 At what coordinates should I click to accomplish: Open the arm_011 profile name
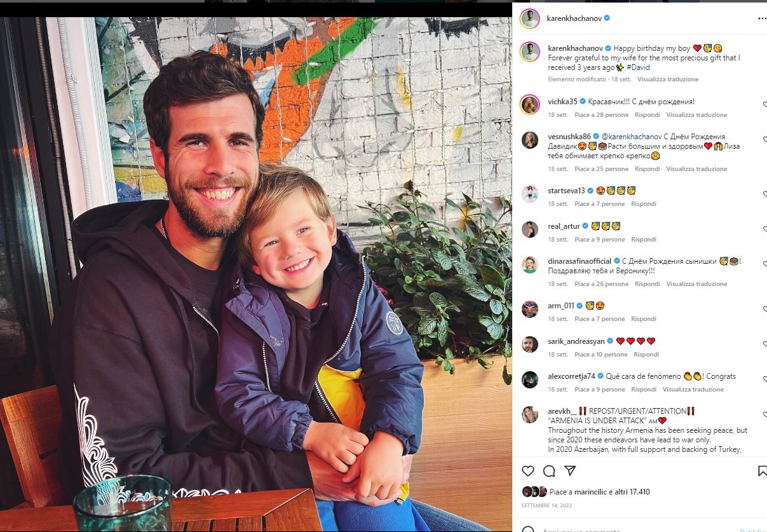(561, 306)
